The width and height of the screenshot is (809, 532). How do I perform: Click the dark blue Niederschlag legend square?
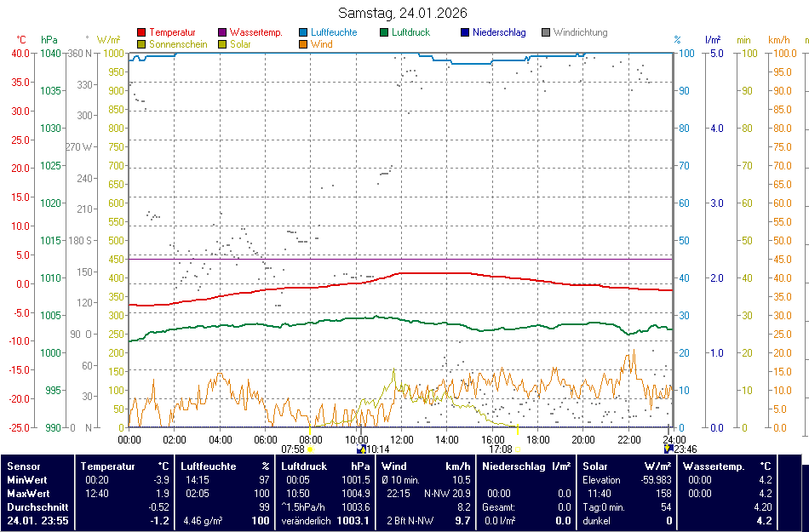click(x=465, y=33)
